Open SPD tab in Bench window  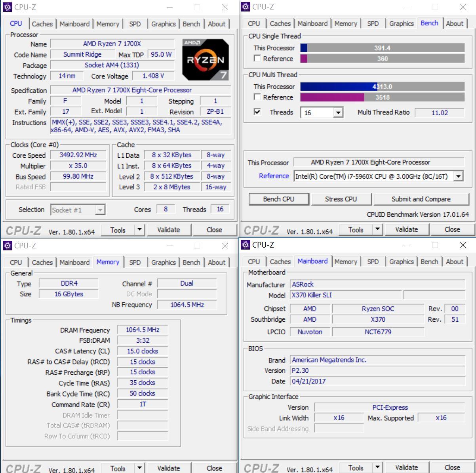tap(373, 23)
